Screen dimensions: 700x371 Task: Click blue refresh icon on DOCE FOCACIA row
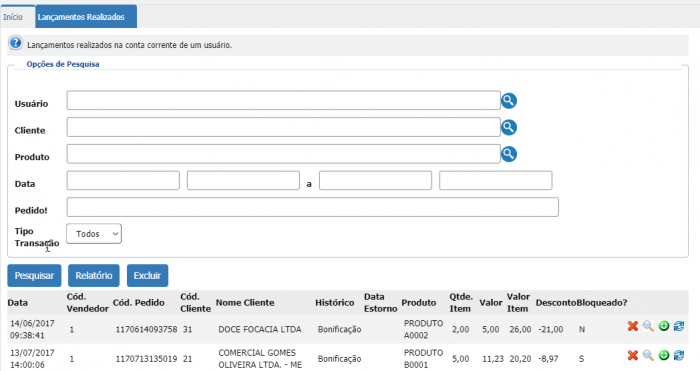pos(679,326)
